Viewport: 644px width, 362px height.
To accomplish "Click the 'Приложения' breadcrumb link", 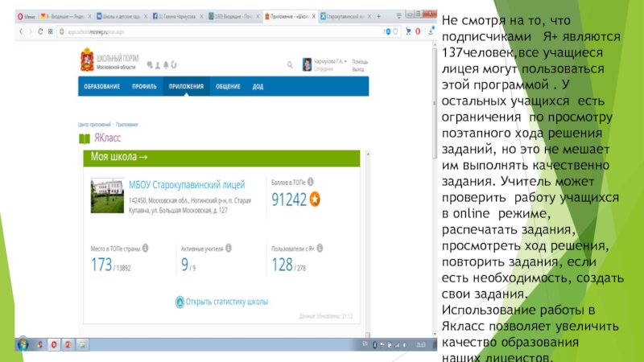I will tap(126, 125).
